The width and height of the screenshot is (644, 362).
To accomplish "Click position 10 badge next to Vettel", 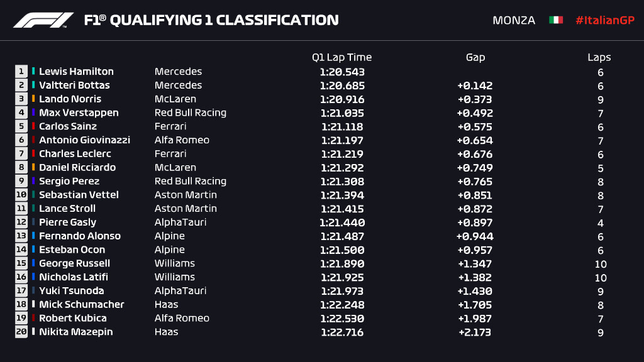I will (x=22, y=195).
